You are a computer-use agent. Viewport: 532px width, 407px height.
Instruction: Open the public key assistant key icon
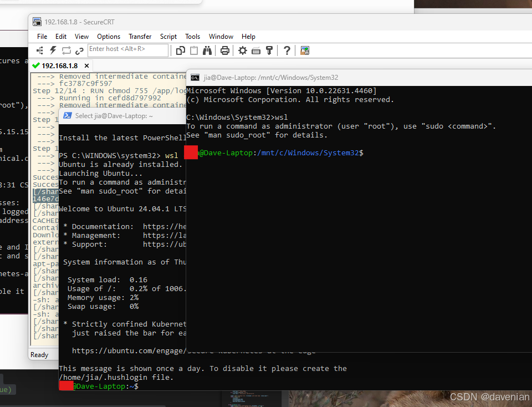tap(269, 50)
